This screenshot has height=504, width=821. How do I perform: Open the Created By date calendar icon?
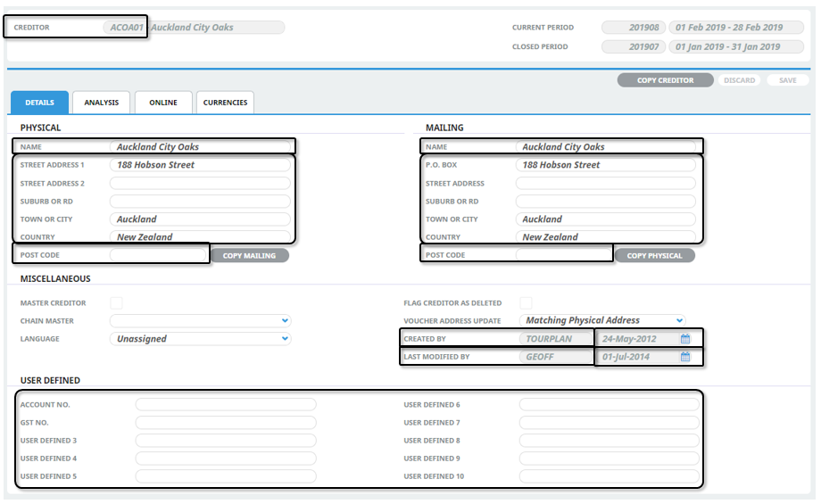(685, 339)
